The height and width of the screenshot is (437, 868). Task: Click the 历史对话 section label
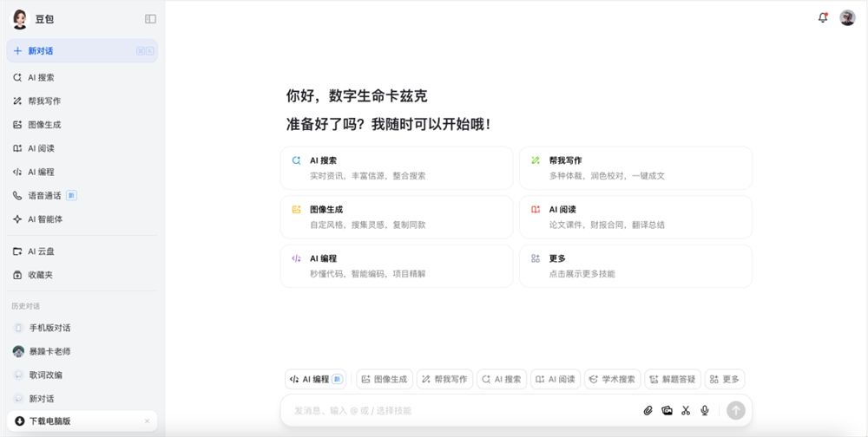pyautogui.click(x=25, y=306)
